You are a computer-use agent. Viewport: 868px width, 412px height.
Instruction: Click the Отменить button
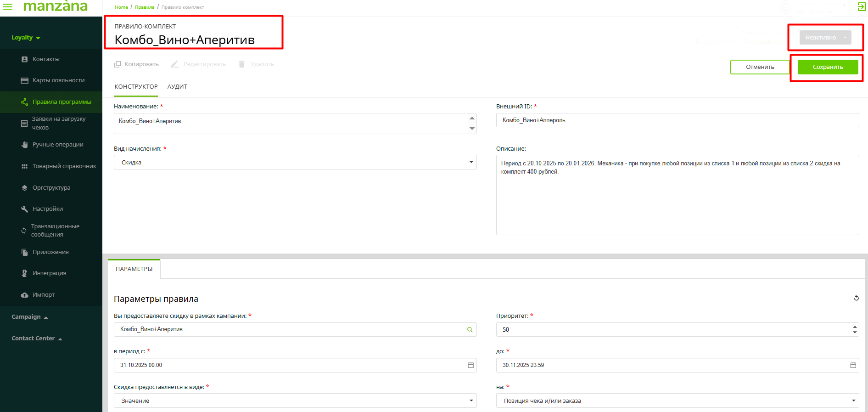click(760, 67)
